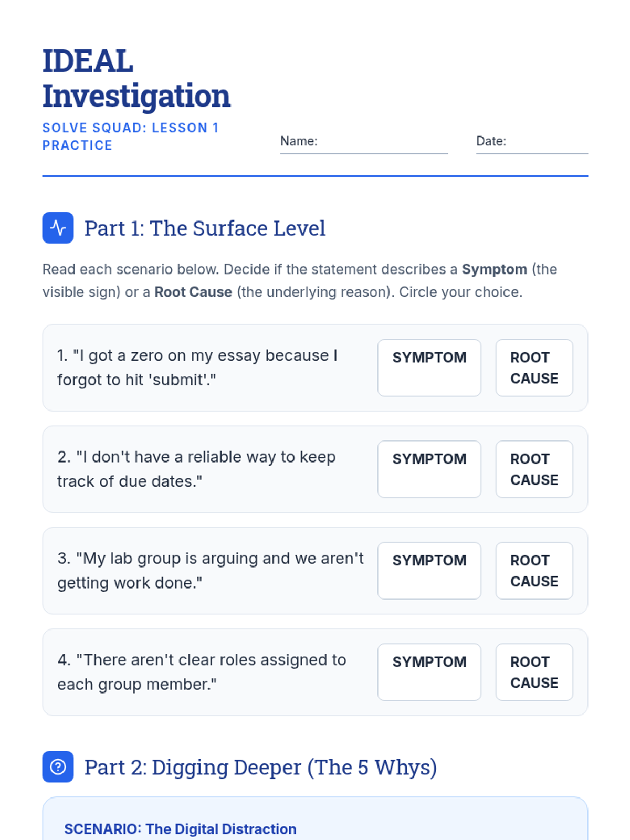Viewport: 630px width, 840px height.
Task: Click scenario 3 lab group statement text
Action: pyautogui.click(x=210, y=571)
